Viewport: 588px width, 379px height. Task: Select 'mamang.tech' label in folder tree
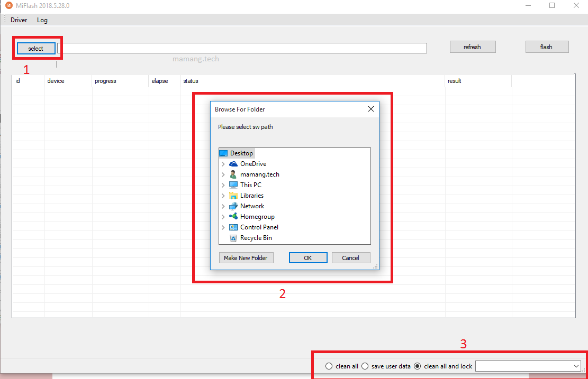pyautogui.click(x=259, y=174)
